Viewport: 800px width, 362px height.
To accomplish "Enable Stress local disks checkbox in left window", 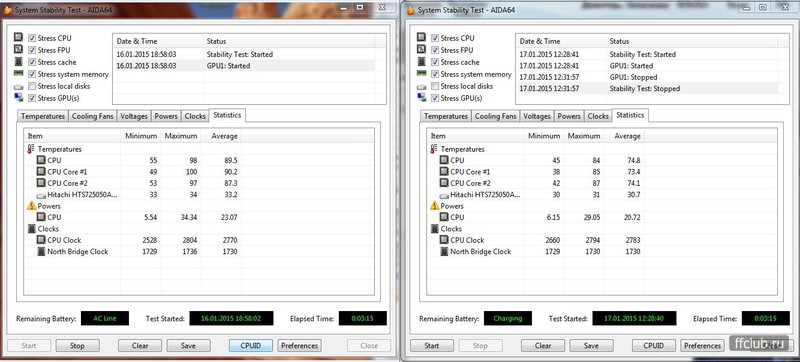I will (x=32, y=86).
